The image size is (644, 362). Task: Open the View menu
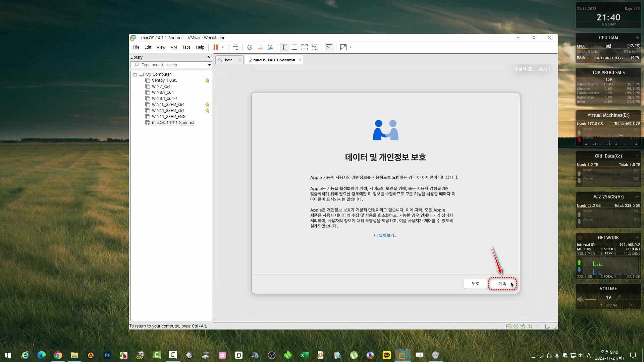[161, 47]
